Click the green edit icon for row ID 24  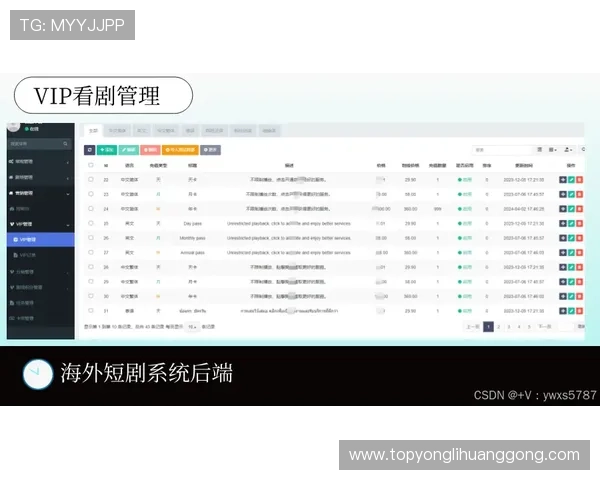(x=571, y=209)
